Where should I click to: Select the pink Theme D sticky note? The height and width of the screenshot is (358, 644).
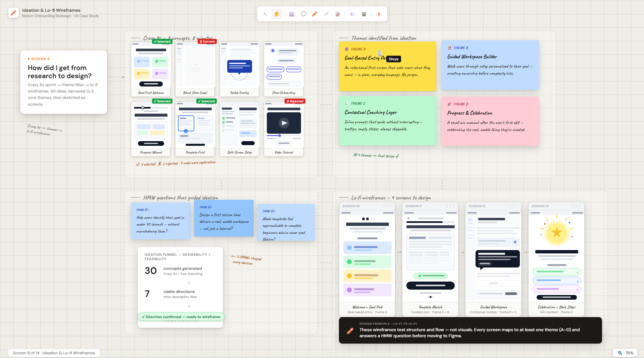click(490, 121)
